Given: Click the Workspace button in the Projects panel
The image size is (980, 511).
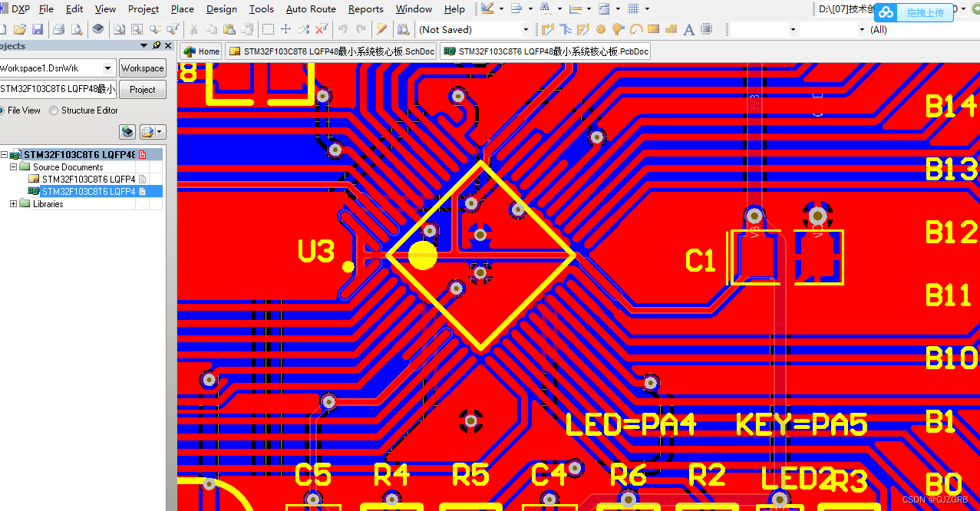Looking at the screenshot, I should coord(142,68).
